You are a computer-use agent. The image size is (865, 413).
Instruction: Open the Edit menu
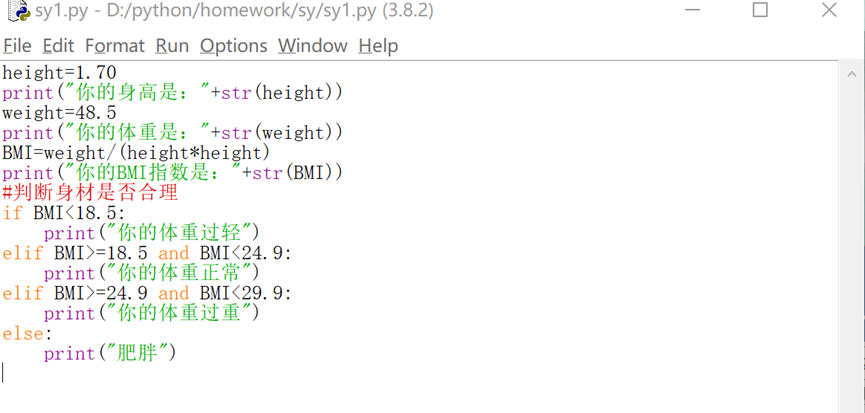(58, 46)
